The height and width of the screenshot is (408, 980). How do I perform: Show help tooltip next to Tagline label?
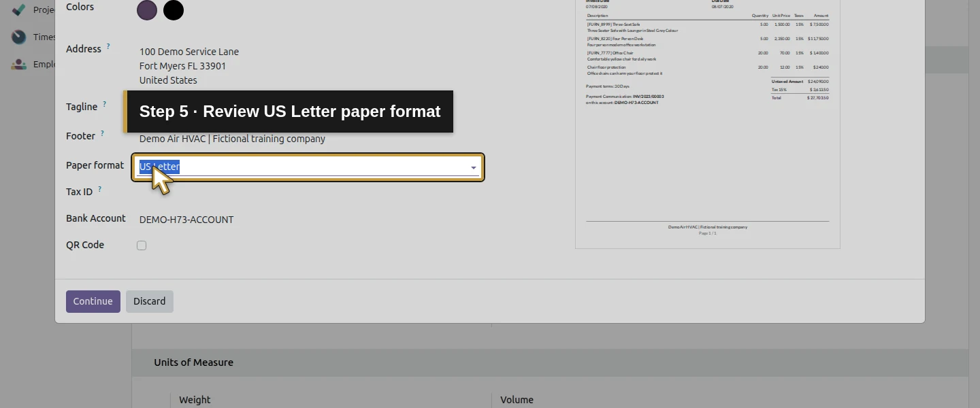pos(104,105)
